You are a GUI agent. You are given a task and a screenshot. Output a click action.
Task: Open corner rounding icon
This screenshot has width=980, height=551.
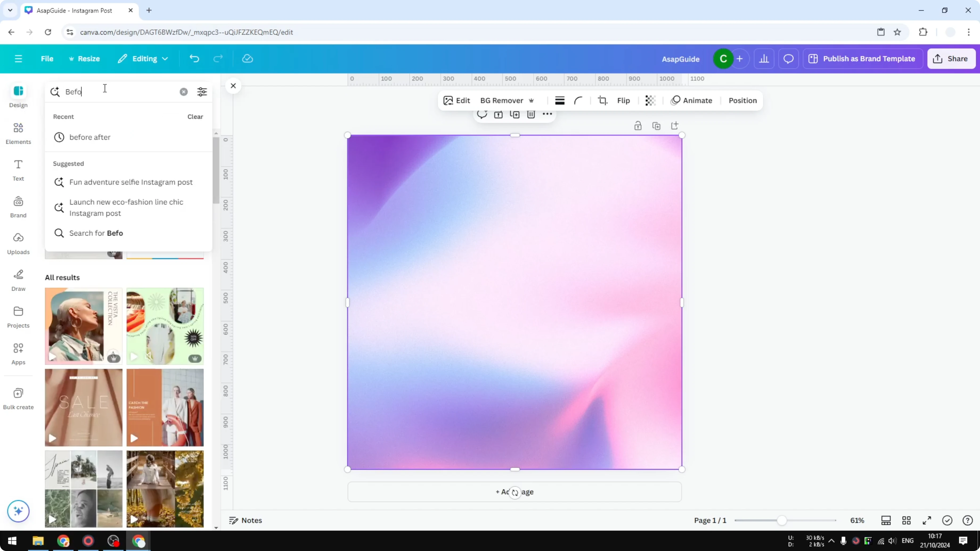coord(578,100)
